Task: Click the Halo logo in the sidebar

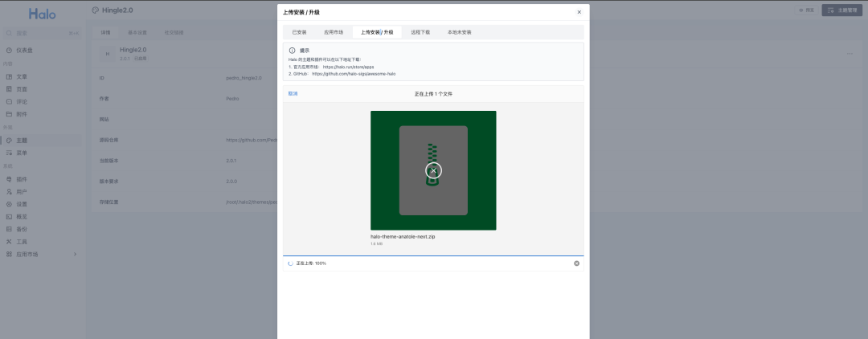Action: pyautogui.click(x=43, y=14)
